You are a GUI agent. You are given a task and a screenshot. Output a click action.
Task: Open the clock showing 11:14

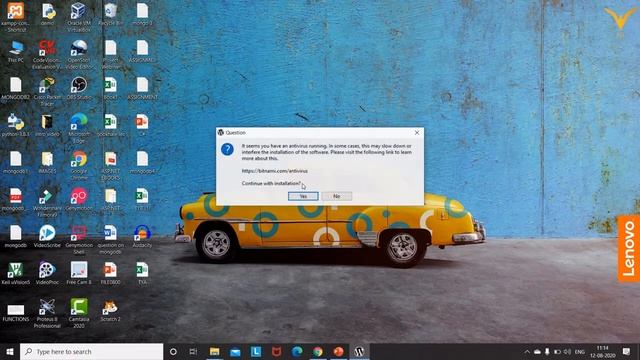pos(602,352)
